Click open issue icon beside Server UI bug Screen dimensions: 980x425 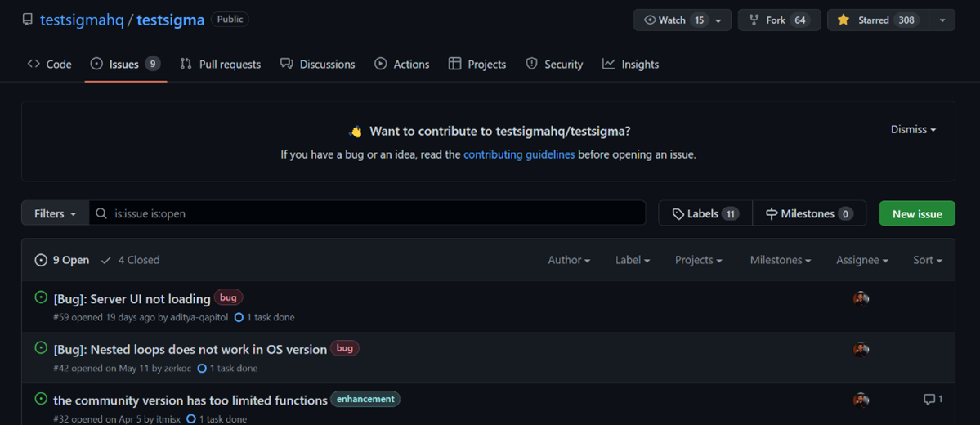tap(41, 297)
